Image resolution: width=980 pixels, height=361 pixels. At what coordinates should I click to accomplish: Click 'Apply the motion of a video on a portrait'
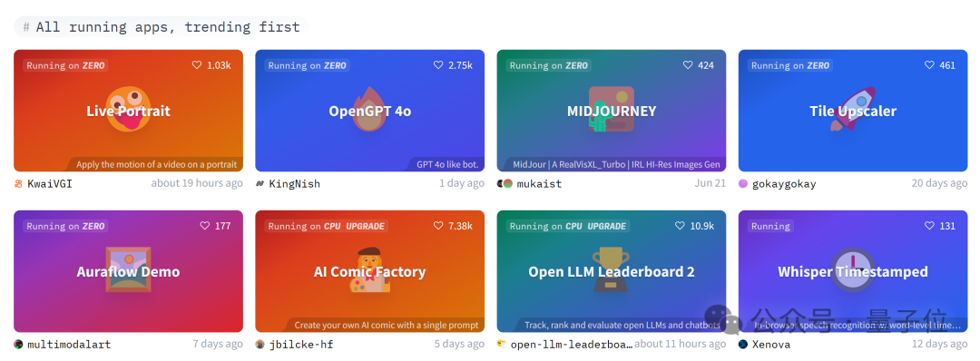[157, 165]
